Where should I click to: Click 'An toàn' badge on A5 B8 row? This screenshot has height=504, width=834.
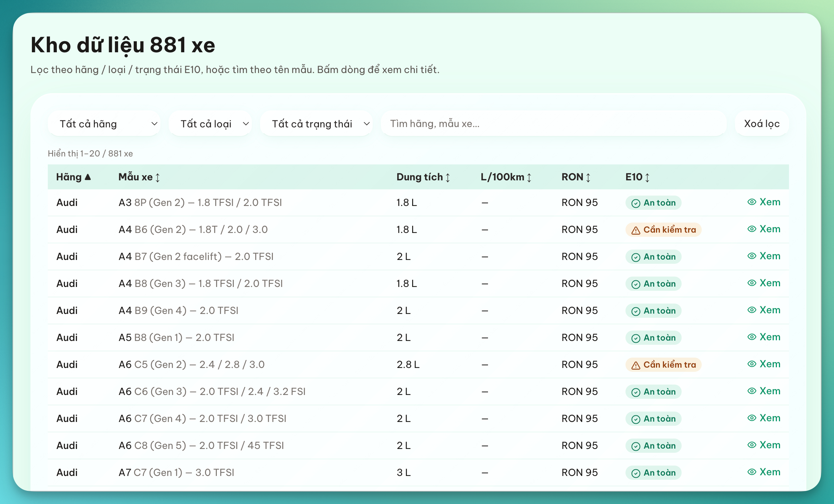(x=653, y=337)
